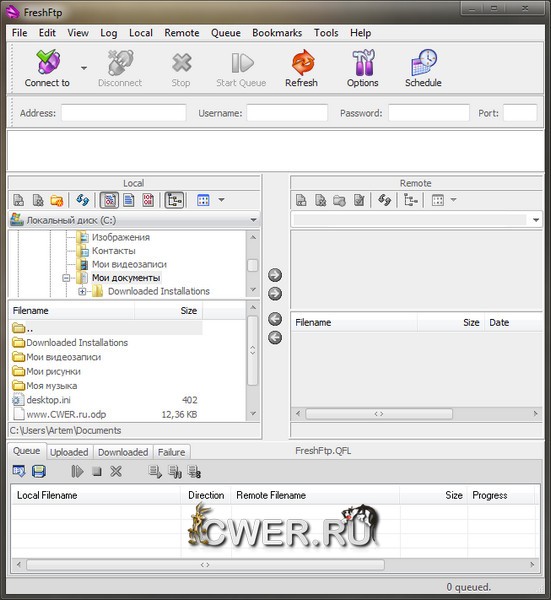Click the upper left transfer arrow
This screenshot has width=551, height=600.
point(275,319)
